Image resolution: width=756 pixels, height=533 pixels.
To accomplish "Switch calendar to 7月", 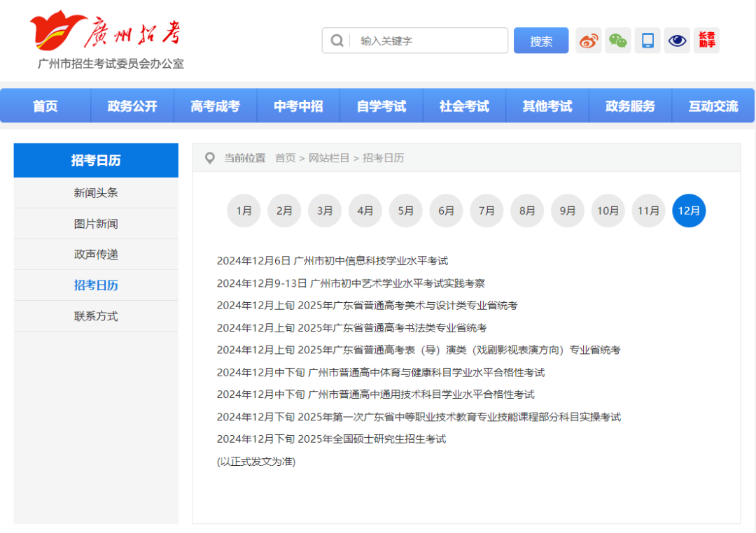I will (487, 211).
